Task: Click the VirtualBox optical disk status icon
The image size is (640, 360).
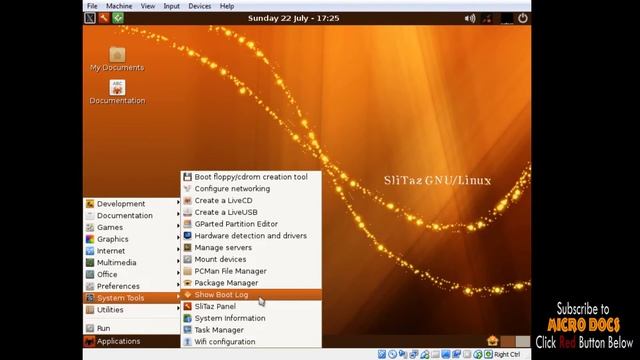Action: click(392, 354)
